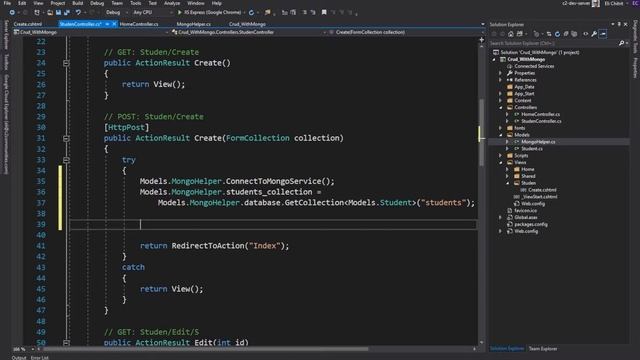Open the Tools menu
The width and height of the screenshot is (640, 360).
click(x=136, y=3)
